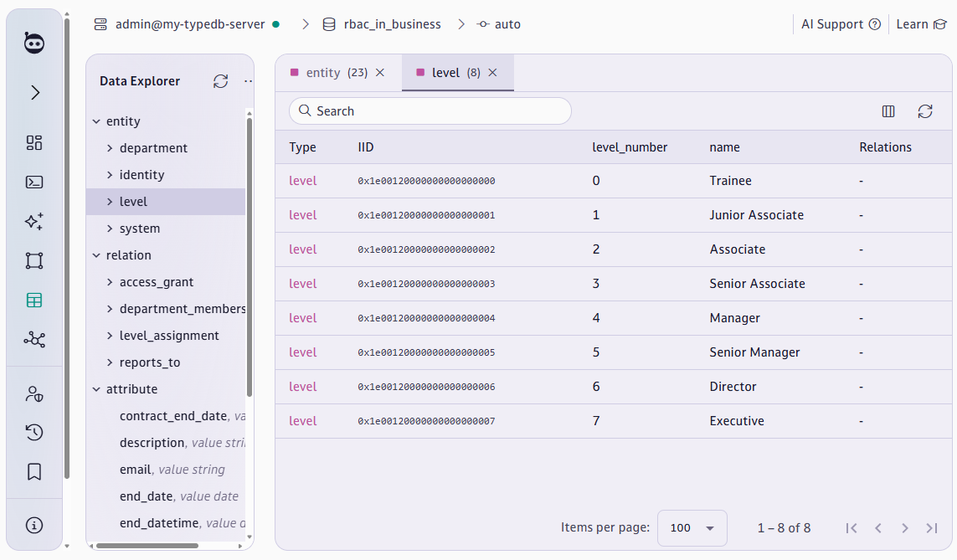This screenshot has width=957, height=560.
Task: Click the auto transaction mode
Action: pos(507,24)
